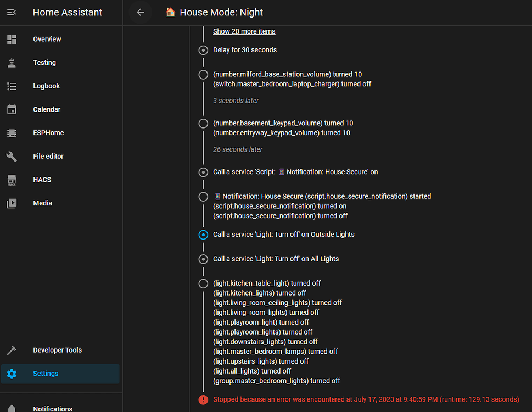
Task: Select the 'Turn off' All Lights node
Action: tap(203, 259)
